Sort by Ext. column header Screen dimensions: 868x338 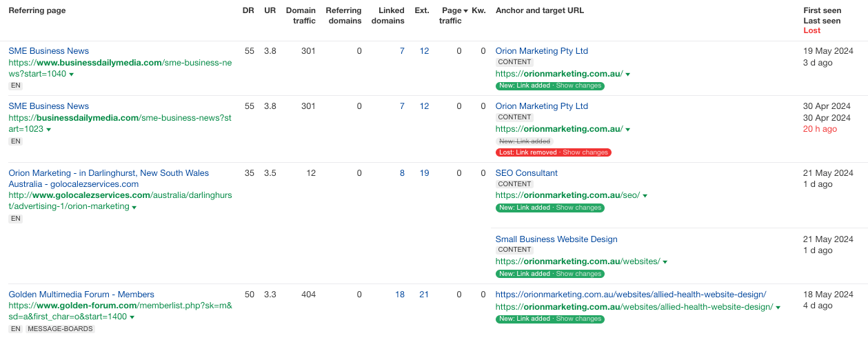point(422,11)
